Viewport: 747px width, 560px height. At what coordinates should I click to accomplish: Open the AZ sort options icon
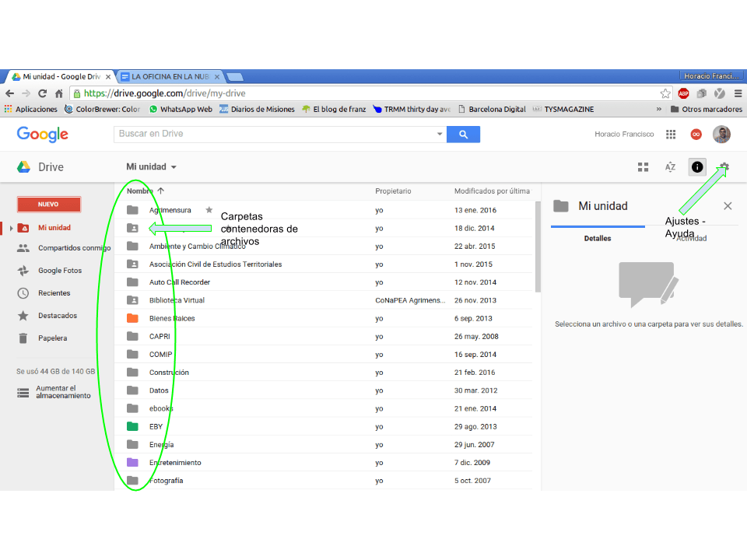tap(670, 167)
